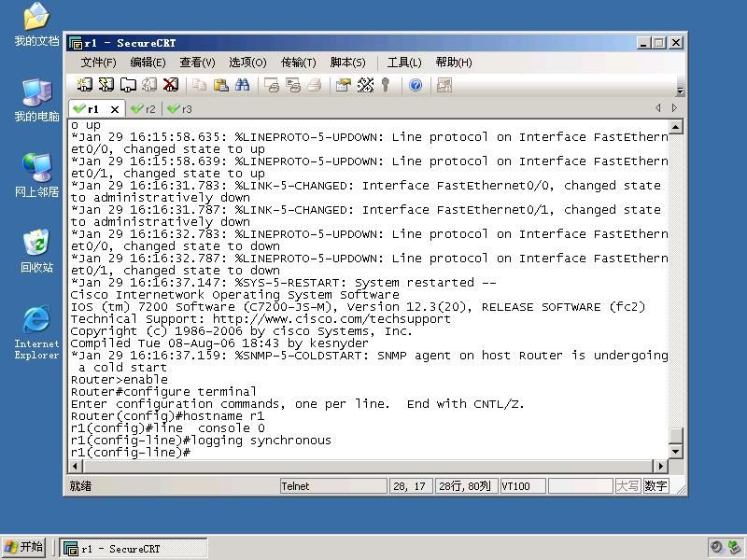Open the 编辑(E) menu

(x=148, y=63)
